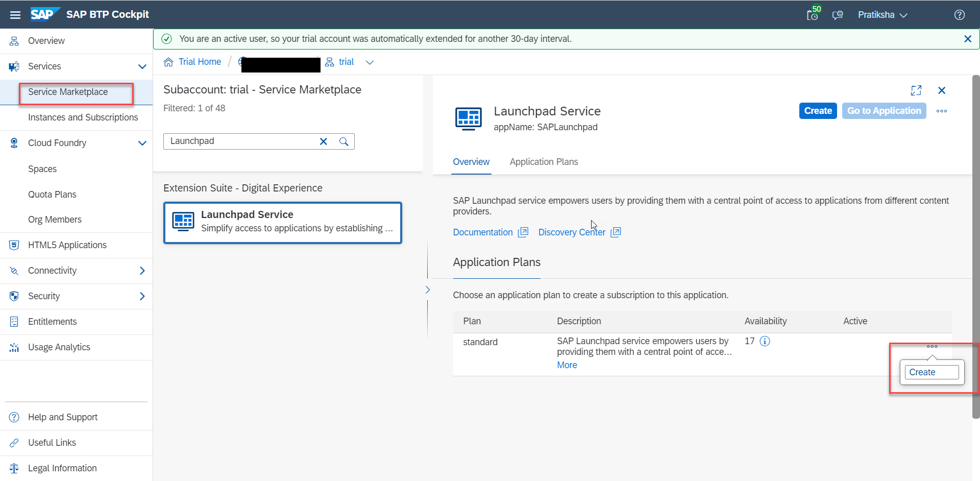Click the trial notifications clock icon
Image resolution: width=980 pixels, height=481 pixels.
[812, 15]
